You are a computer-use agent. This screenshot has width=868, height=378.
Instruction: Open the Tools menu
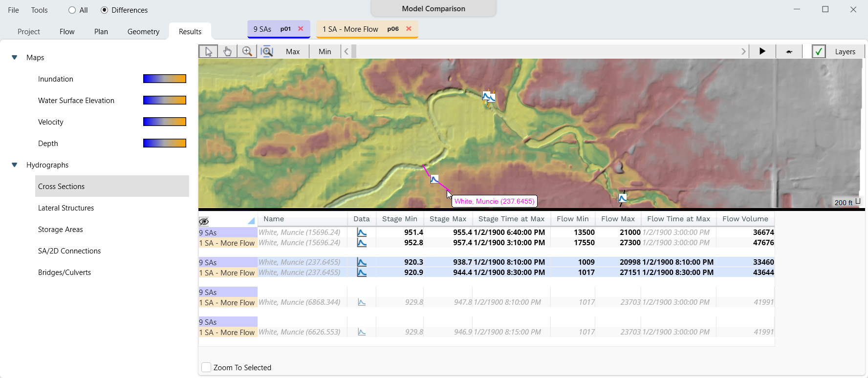coord(40,10)
